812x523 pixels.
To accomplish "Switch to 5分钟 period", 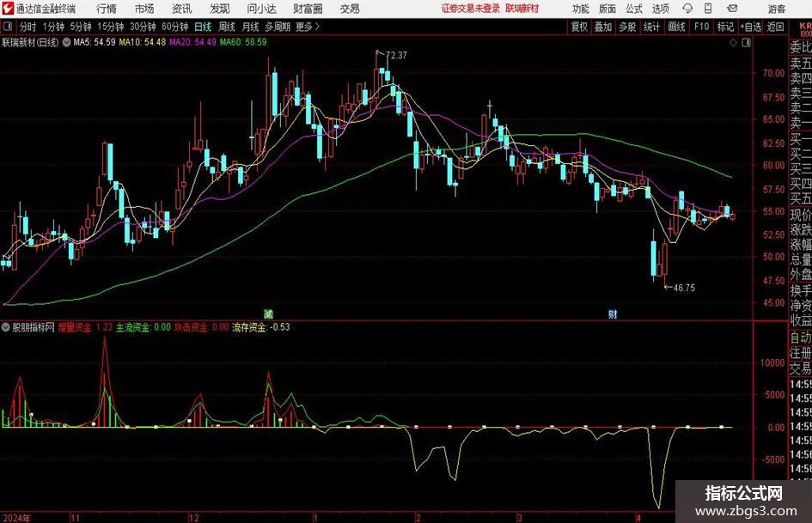I will 81,27.
